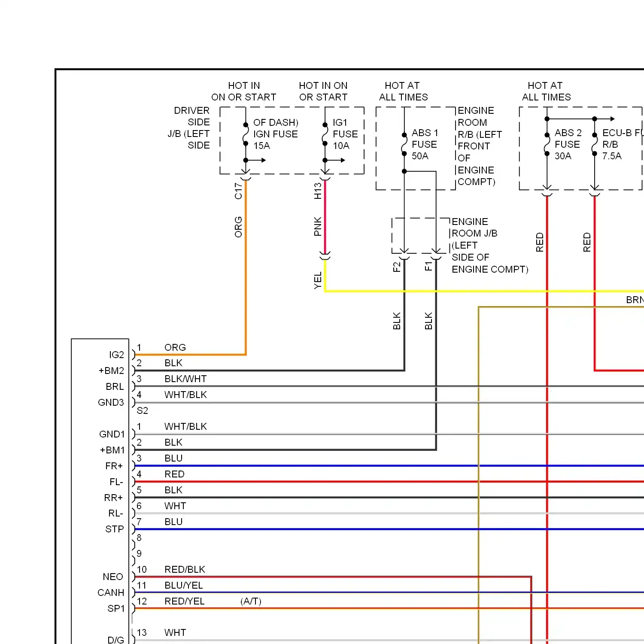Select the BRL terminal label
644x644 pixels.
[115, 386]
